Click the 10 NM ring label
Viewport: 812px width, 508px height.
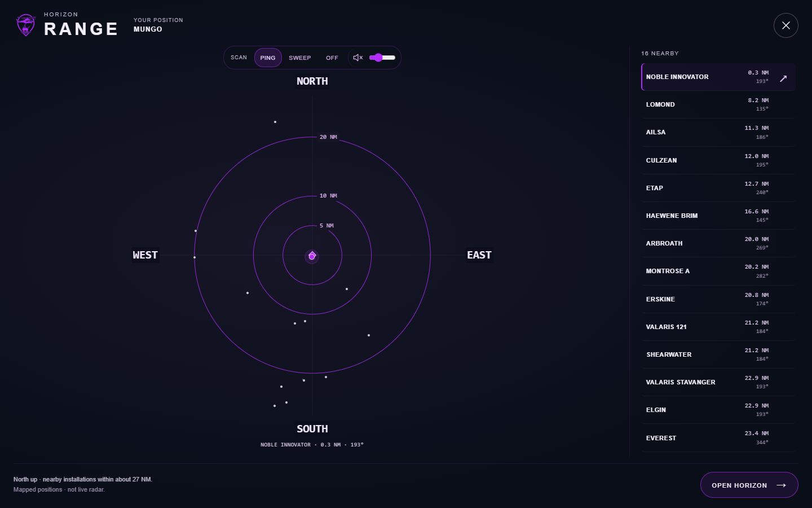(x=328, y=196)
